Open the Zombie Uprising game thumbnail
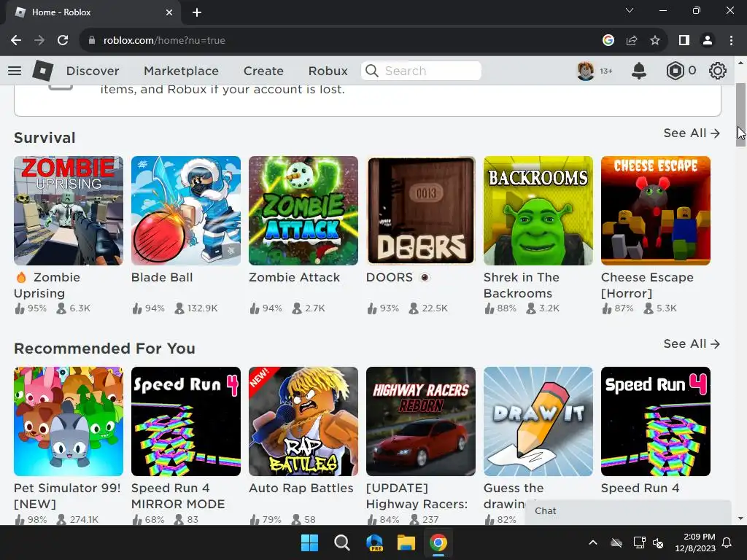Screen dimensions: 747x560 pyautogui.click(x=69, y=211)
